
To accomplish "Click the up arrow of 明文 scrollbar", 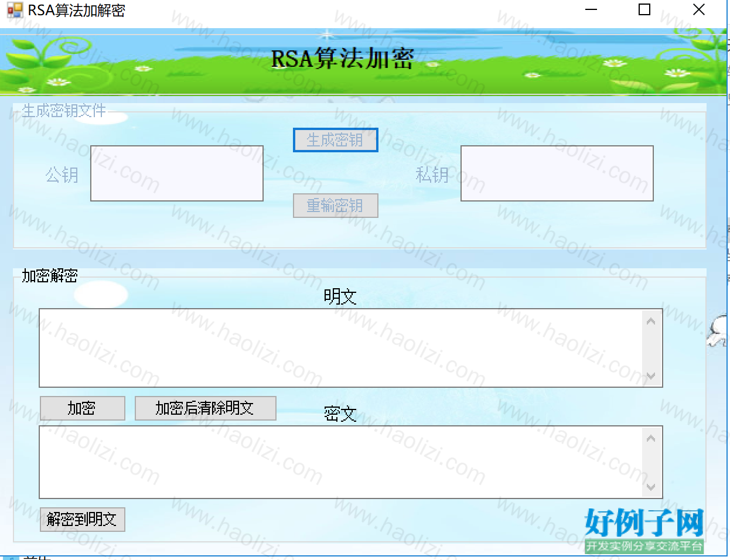I will [x=651, y=321].
